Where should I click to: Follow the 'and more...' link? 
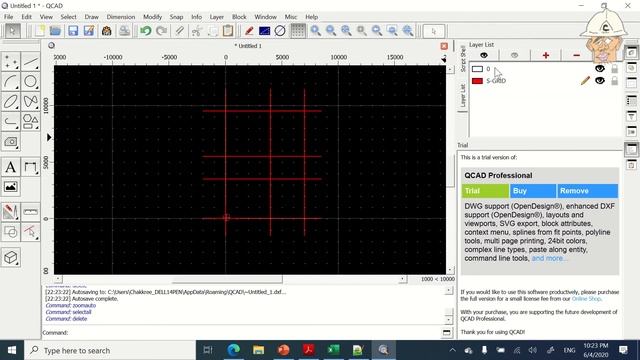(549, 258)
